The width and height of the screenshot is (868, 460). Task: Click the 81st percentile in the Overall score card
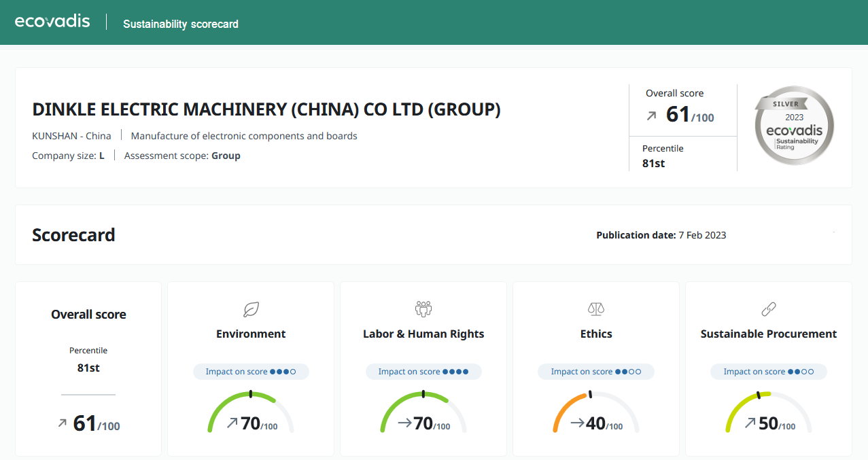(x=88, y=368)
